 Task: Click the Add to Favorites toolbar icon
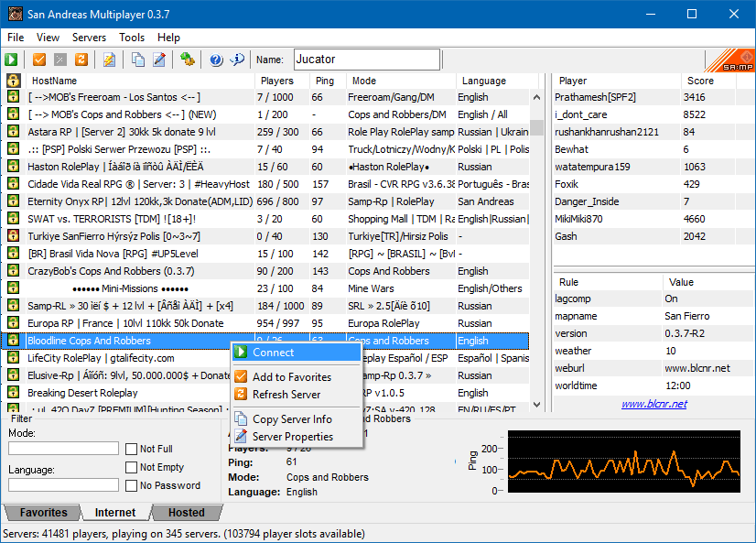(39, 60)
